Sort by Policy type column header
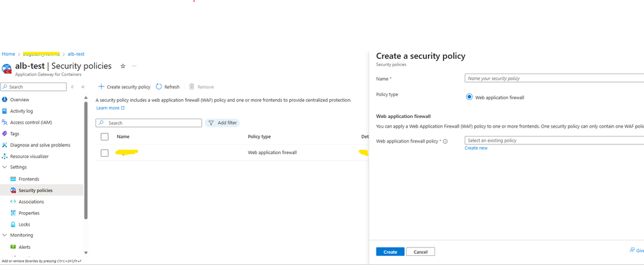Screen dimensions: 644x265 tap(259, 137)
